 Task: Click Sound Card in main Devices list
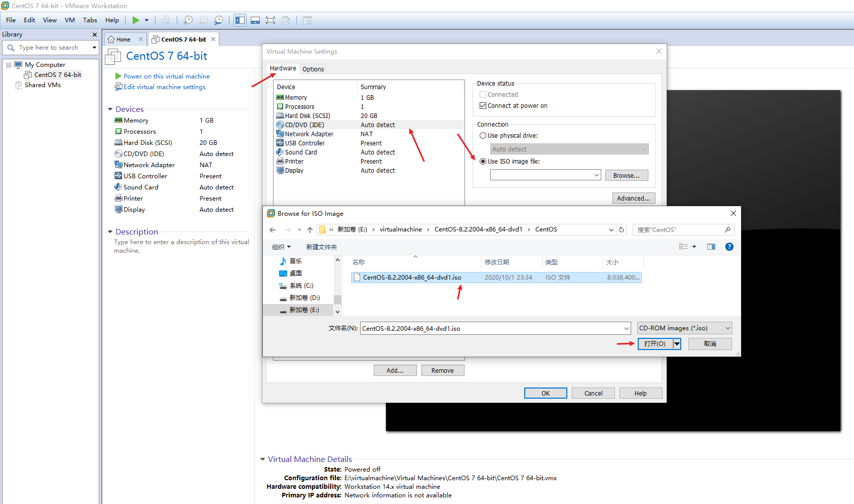(x=141, y=187)
